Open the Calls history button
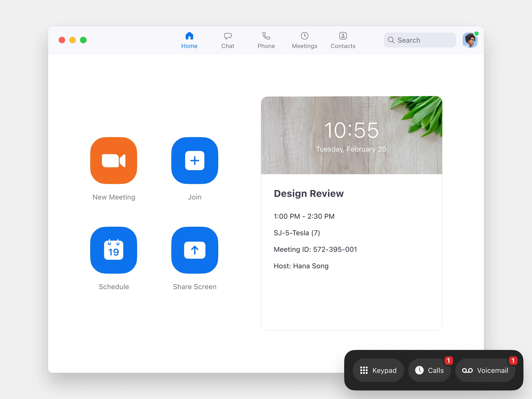This screenshot has height=399, width=532. click(429, 370)
